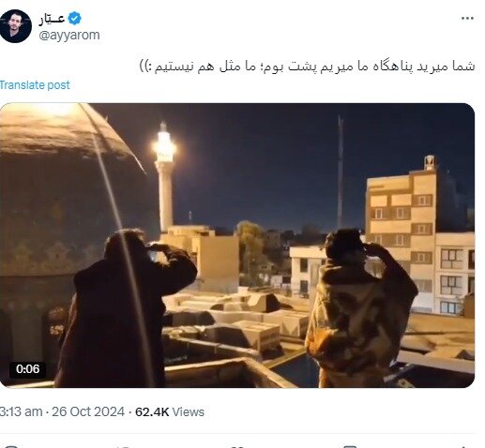The width and height of the screenshot is (485, 448).
Task: Open the 3:13 am timestamp link
Action: tap(21, 411)
